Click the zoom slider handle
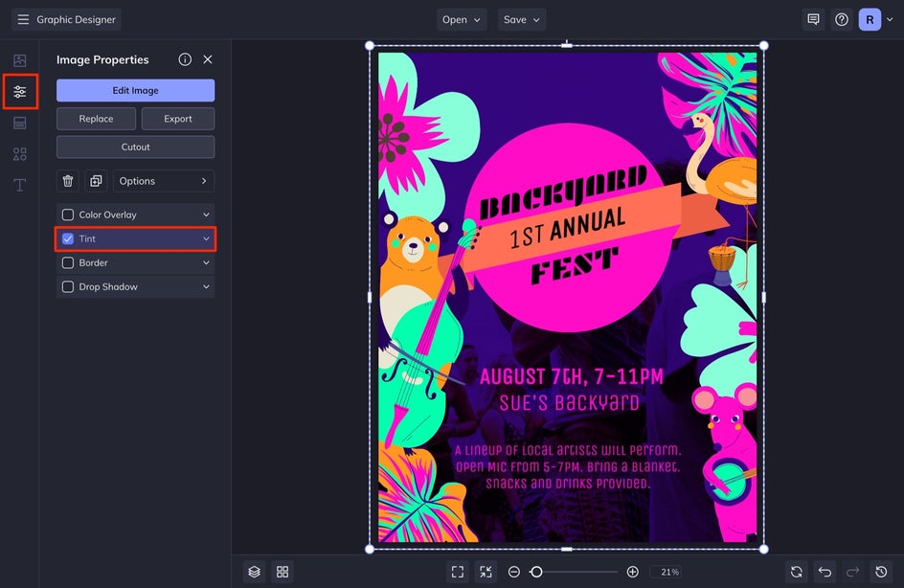Viewport: 904px width, 588px height. pyautogui.click(x=536, y=572)
